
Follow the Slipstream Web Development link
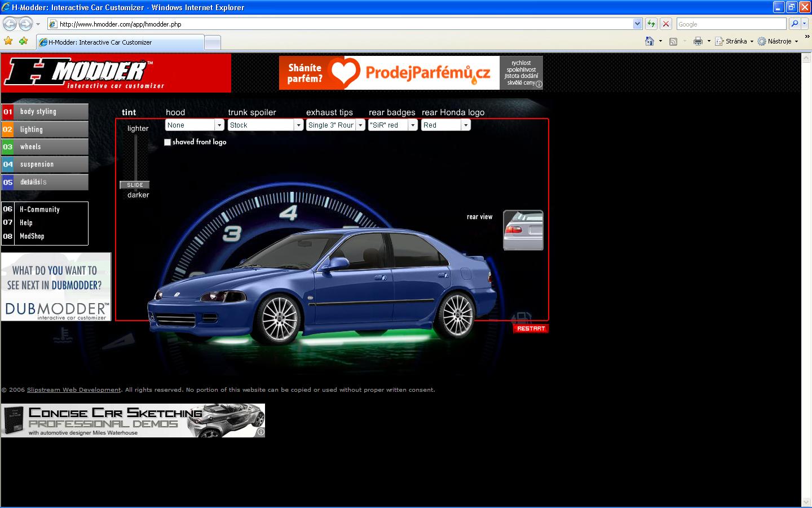click(74, 390)
